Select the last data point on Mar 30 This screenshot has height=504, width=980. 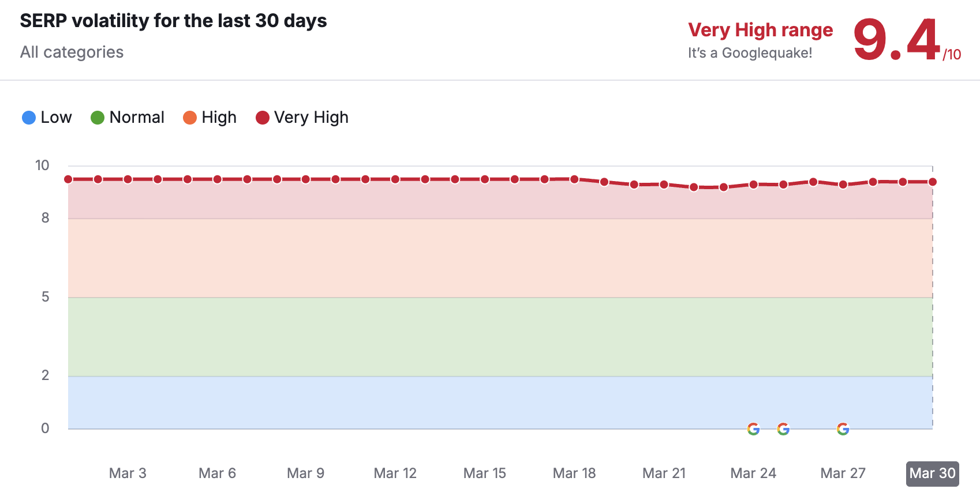(932, 182)
